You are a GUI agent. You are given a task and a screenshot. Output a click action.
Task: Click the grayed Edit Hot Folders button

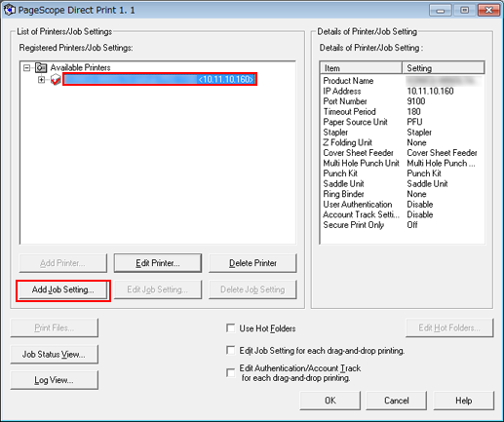click(449, 327)
